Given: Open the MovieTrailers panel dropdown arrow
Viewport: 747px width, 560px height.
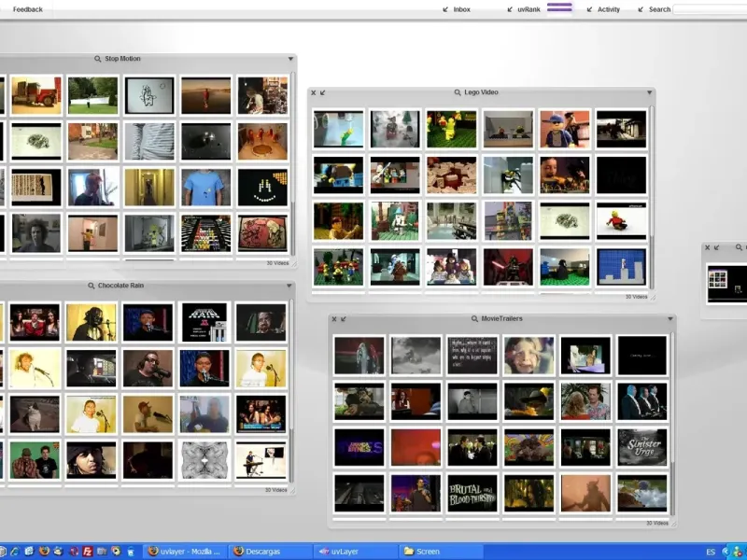Looking at the screenshot, I should pyautogui.click(x=669, y=319).
